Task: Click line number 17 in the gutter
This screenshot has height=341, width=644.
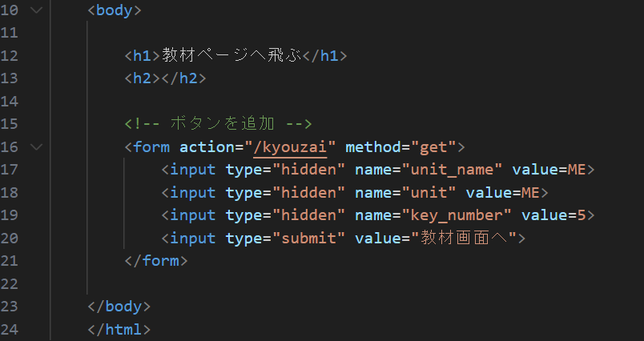Action: (x=10, y=170)
